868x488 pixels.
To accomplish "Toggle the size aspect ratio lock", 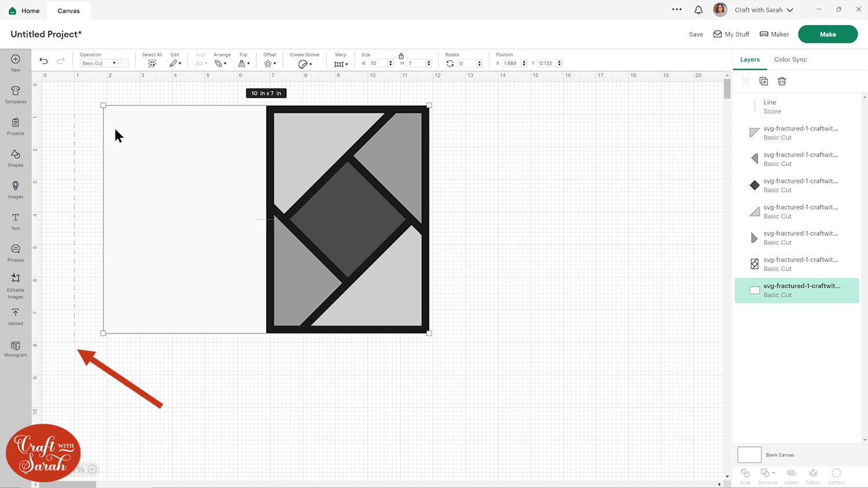I will point(401,56).
